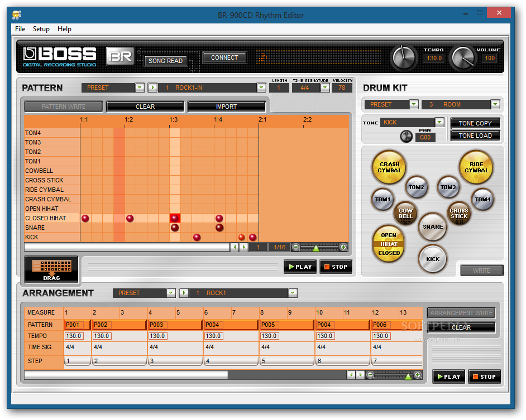This screenshot has width=526, height=420.
Task: Click the TONE LOAD button
Action: click(475, 136)
